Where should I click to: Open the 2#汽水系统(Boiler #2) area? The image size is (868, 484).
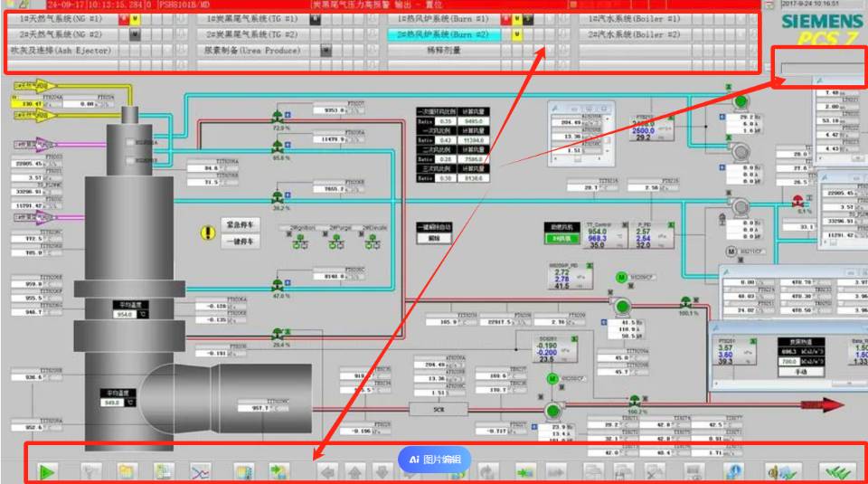634,34
